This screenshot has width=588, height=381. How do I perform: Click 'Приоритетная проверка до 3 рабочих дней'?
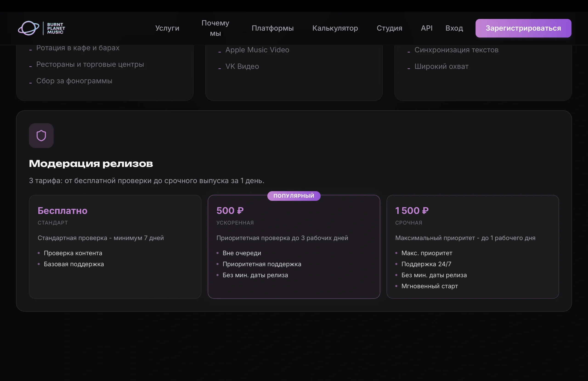(x=282, y=238)
